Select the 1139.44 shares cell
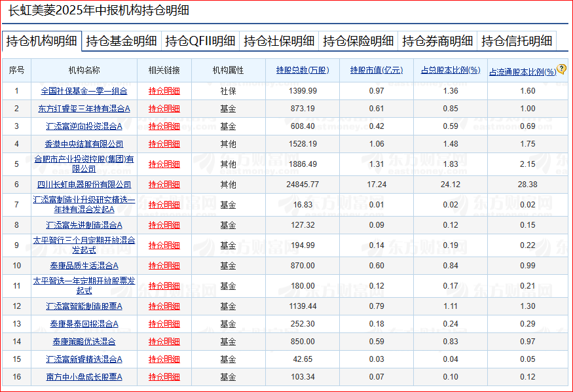Screen dimensions: 573x392 [x=303, y=306]
